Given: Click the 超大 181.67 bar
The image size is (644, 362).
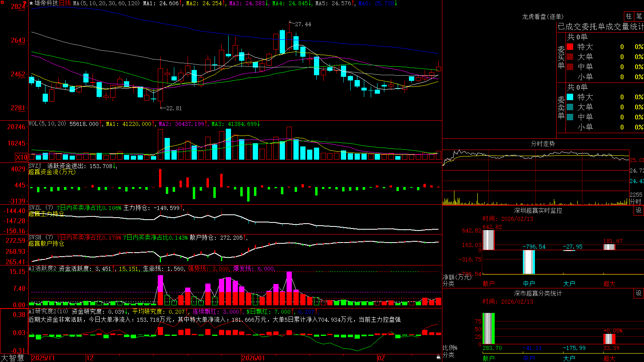Looking at the screenshot, I should pos(609,247).
